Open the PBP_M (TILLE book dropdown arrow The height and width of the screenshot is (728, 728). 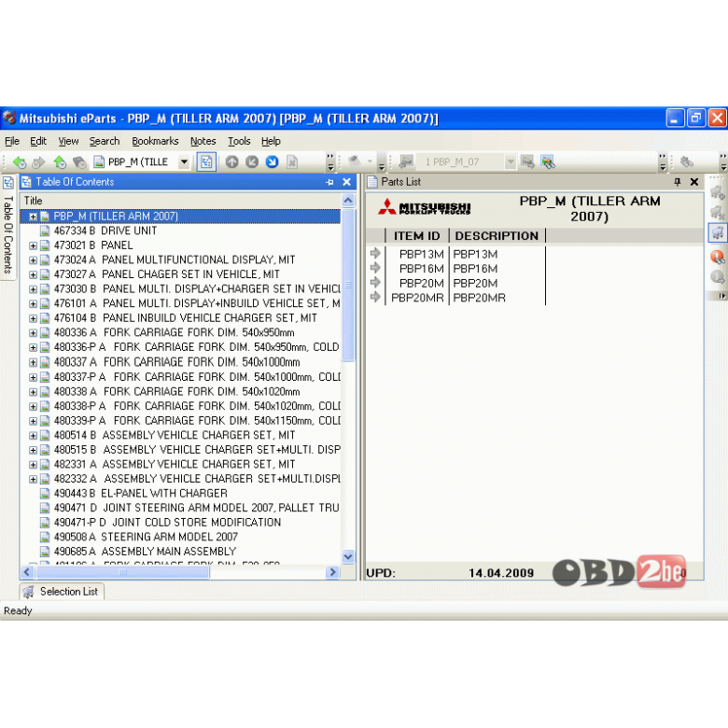click(x=184, y=162)
